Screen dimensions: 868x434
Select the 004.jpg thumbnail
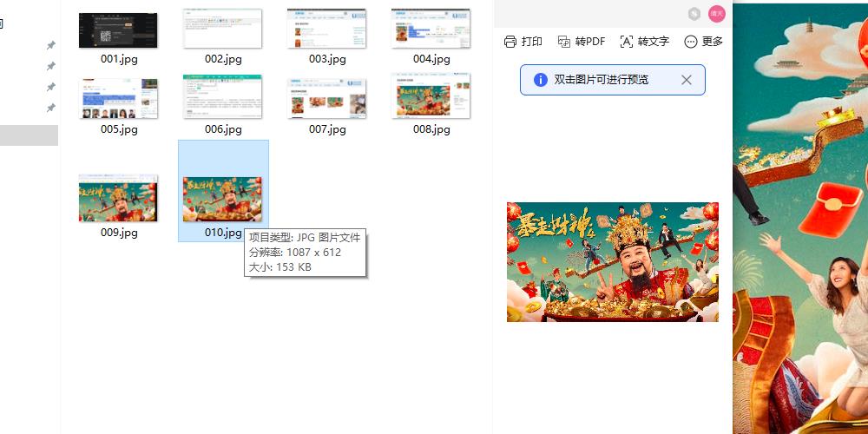(x=431, y=30)
